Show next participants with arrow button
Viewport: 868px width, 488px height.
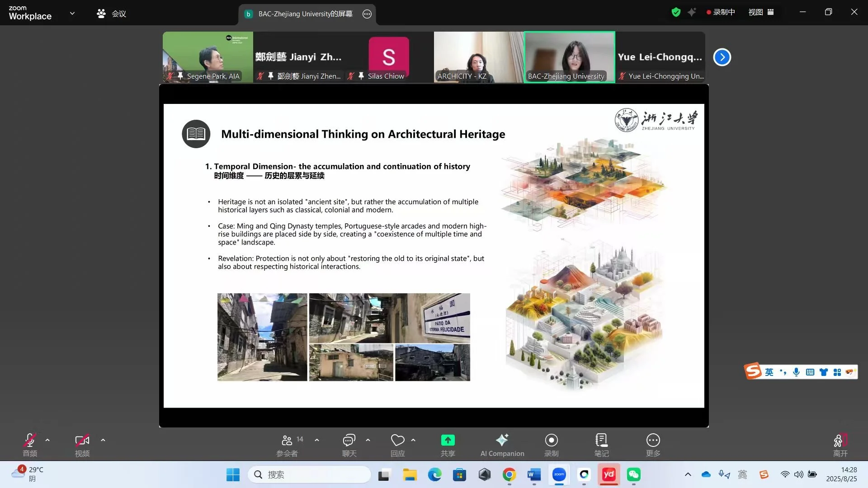722,57
